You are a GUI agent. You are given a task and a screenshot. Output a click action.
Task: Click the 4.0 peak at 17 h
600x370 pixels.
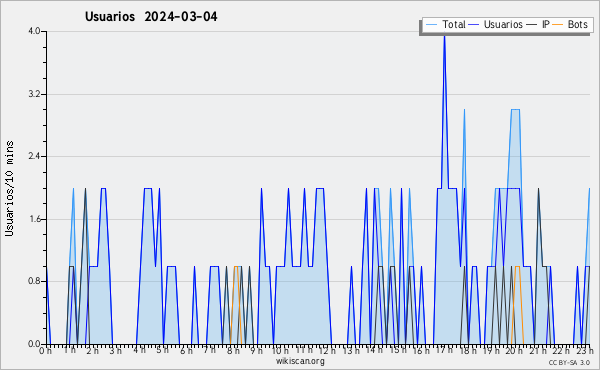coord(444,37)
